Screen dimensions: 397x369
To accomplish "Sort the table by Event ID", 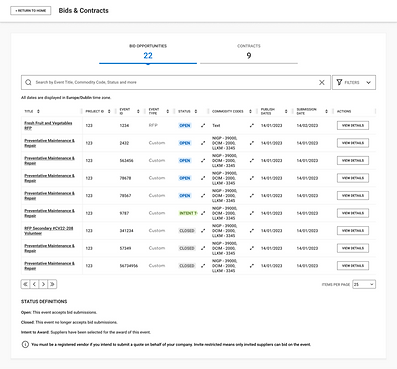I will pyautogui.click(x=138, y=111).
